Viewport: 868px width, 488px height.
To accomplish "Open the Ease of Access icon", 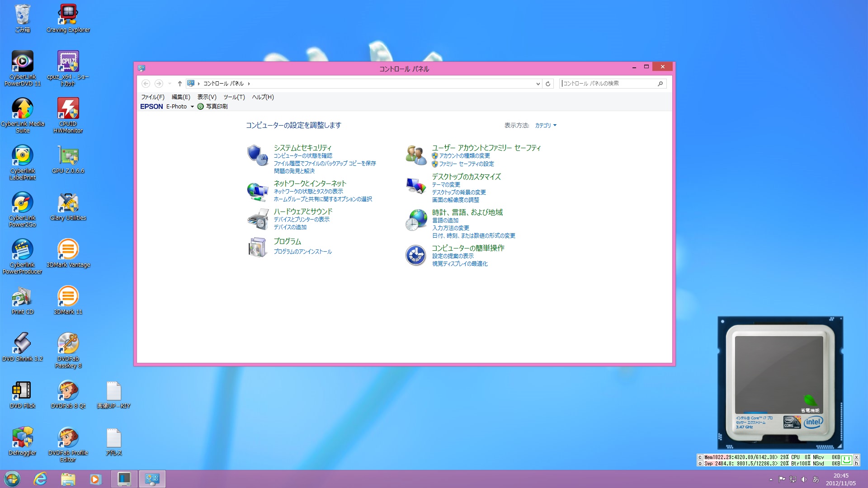I will (x=415, y=255).
